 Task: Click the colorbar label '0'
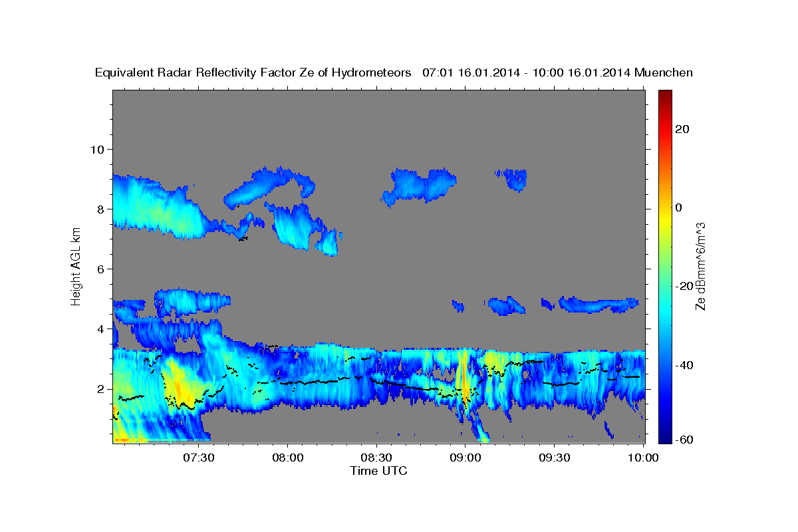678,207
